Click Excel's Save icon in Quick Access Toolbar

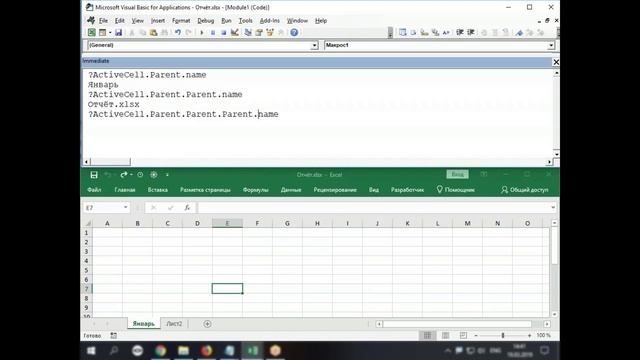coord(94,175)
